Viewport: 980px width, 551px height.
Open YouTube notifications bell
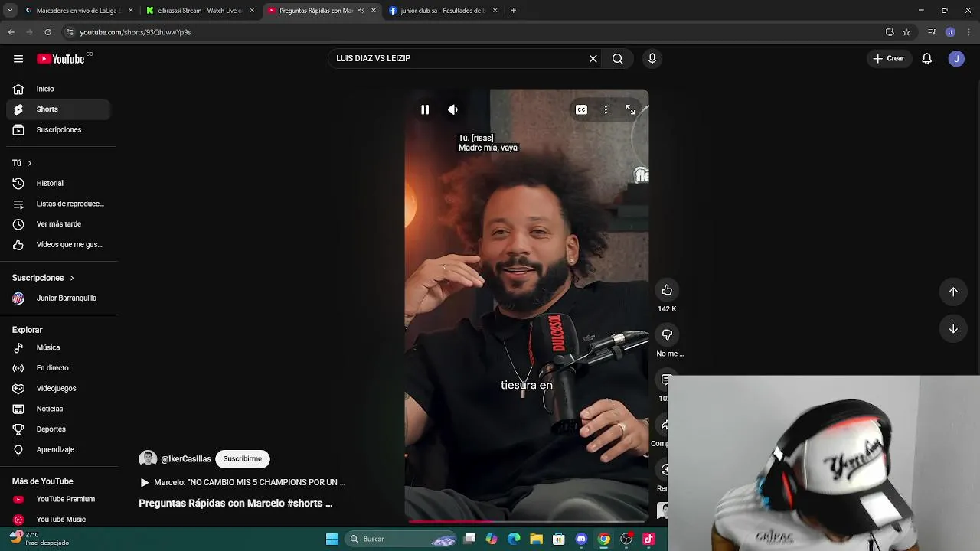tap(926, 59)
